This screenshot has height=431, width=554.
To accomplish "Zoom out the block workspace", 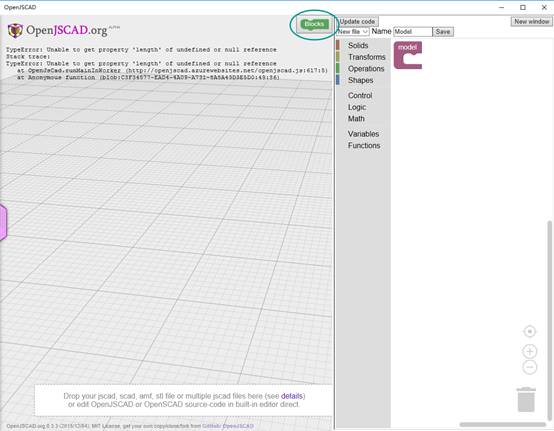I will click(x=529, y=367).
